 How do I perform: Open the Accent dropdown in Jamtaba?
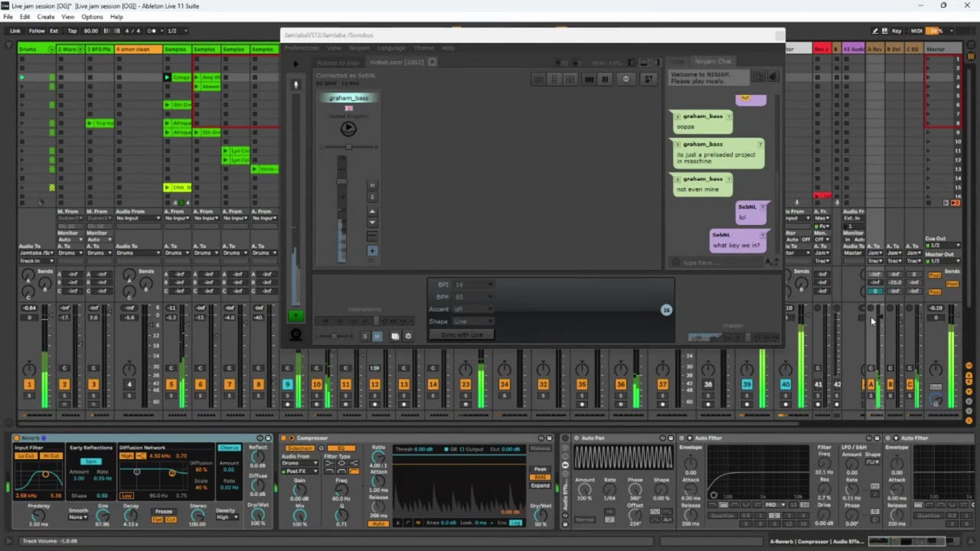click(x=474, y=309)
